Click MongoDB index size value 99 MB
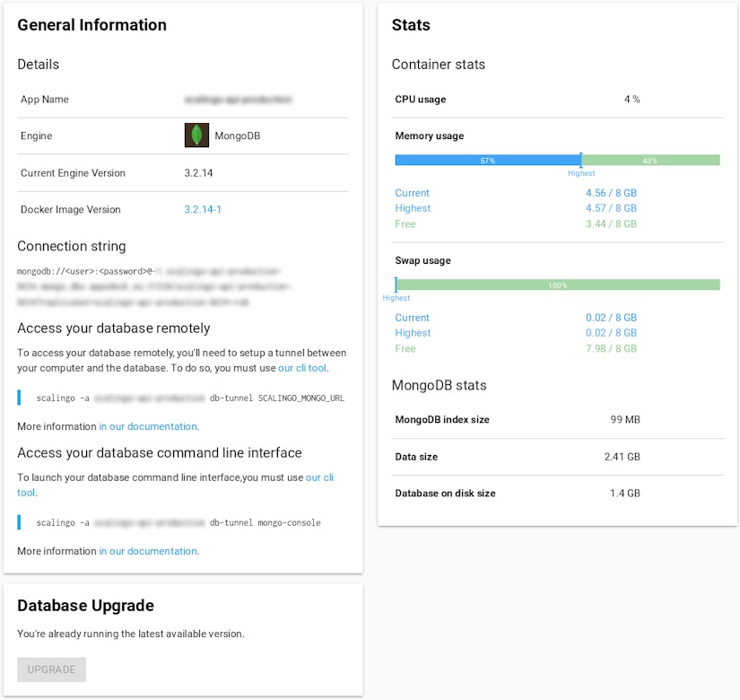The width and height of the screenshot is (740, 700). coord(625,419)
